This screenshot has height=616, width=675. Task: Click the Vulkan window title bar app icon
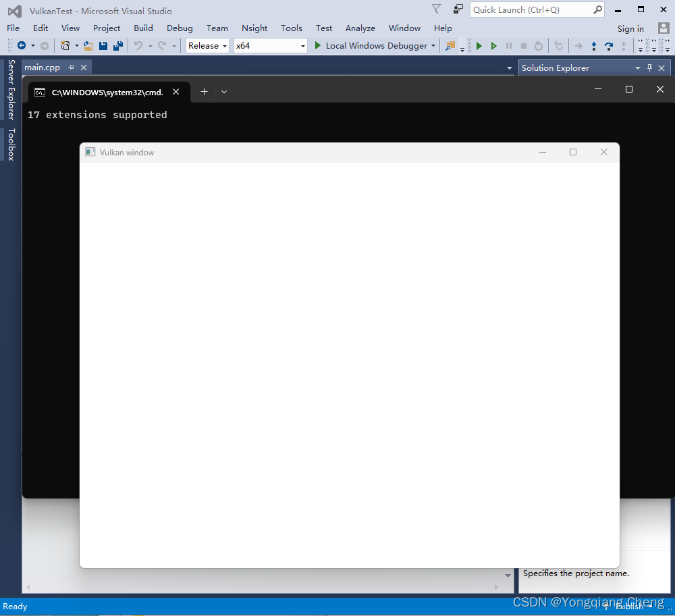click(90, 152)
